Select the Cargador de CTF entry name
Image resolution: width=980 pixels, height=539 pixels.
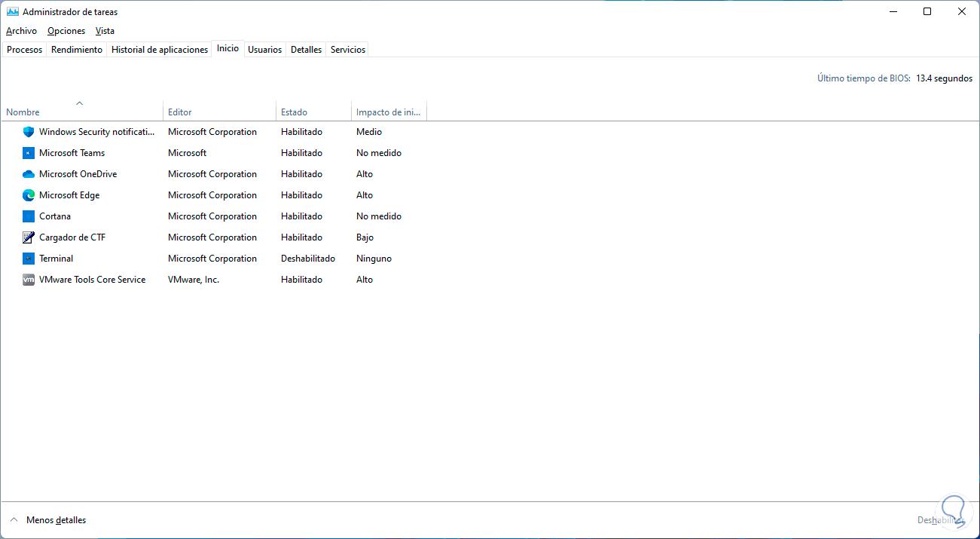point(72,237)
